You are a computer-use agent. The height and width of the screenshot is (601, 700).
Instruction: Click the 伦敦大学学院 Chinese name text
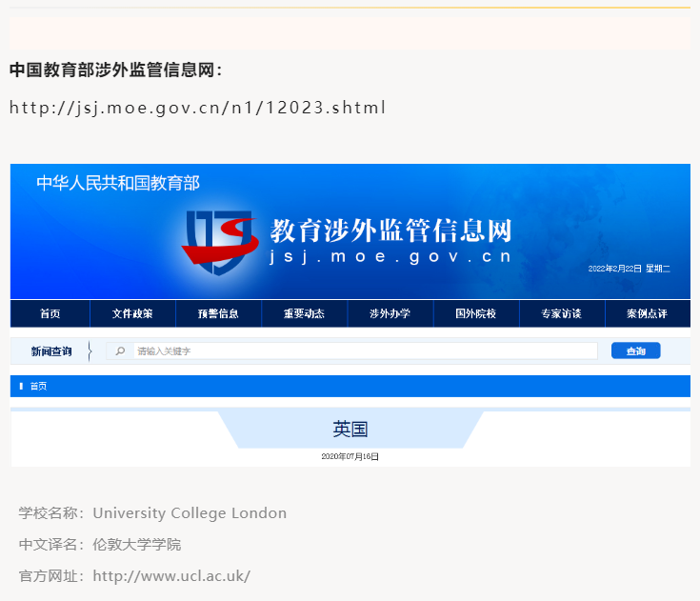click(136, 545)
